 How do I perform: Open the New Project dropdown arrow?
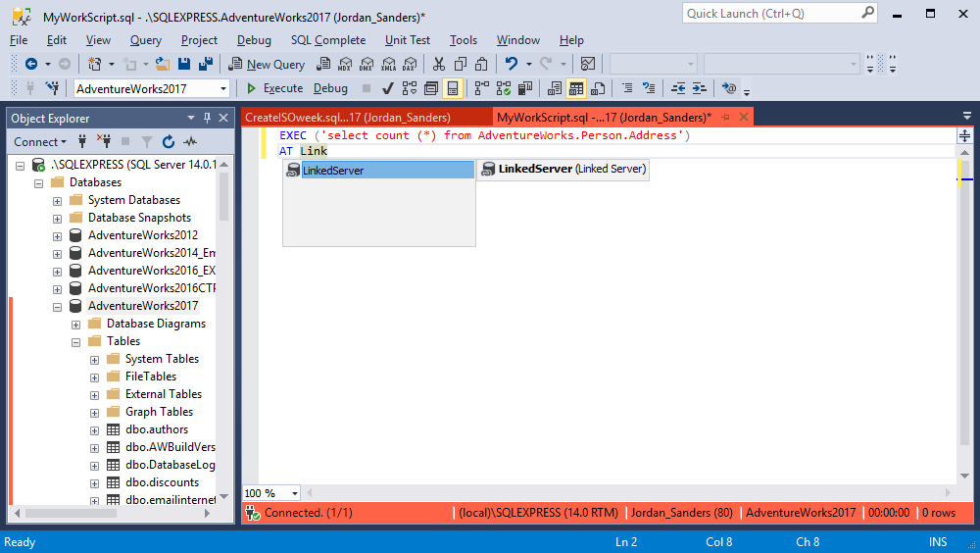point(112,64)
